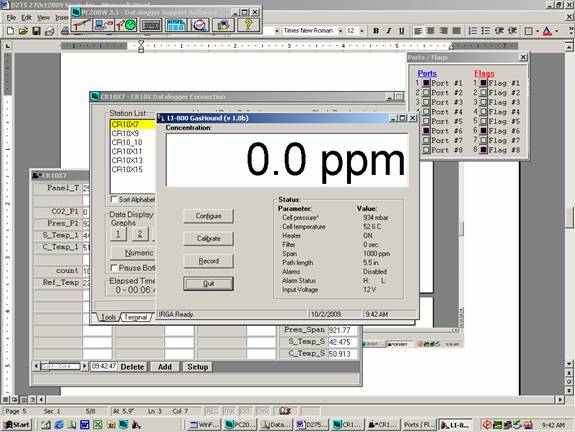575x432 pixels.
Task: Toggle Port #6 checkbox
Action: point(426,131)
